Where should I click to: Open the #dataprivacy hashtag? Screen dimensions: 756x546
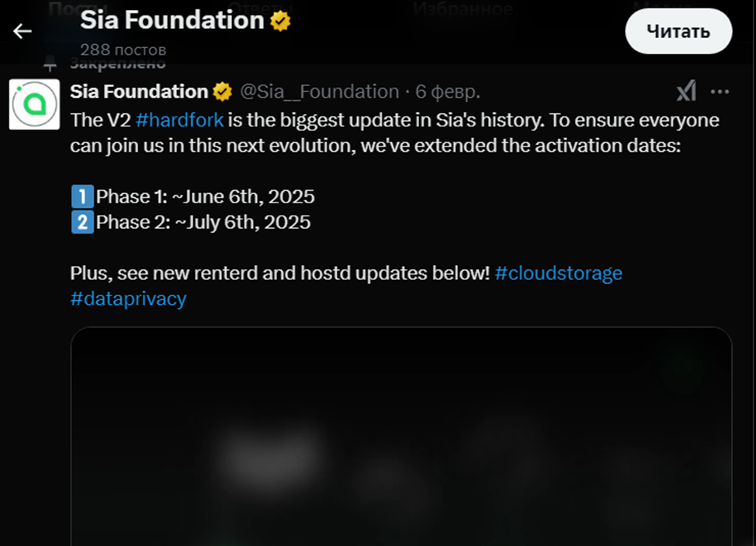point(128,299)
